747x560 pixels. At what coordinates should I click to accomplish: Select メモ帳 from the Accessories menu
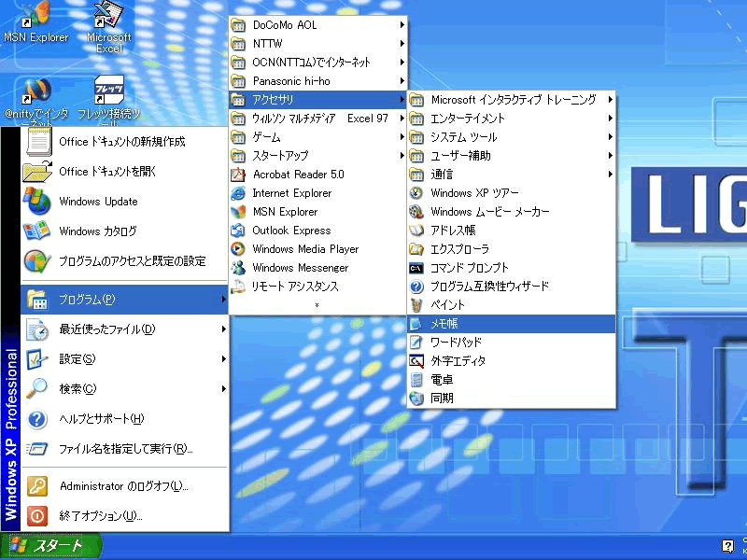[511, 324]
